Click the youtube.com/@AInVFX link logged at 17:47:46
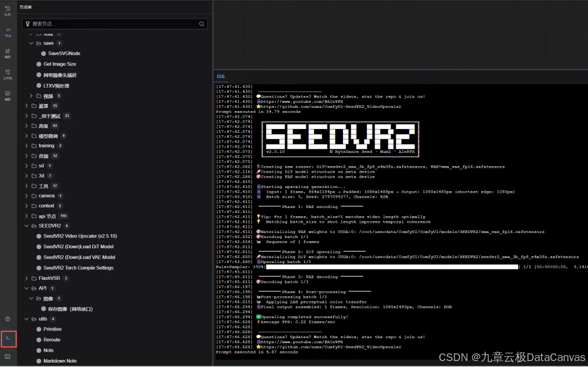Image resolution: width=588 pixels, height=367 pixels. [x=302, y=342]
